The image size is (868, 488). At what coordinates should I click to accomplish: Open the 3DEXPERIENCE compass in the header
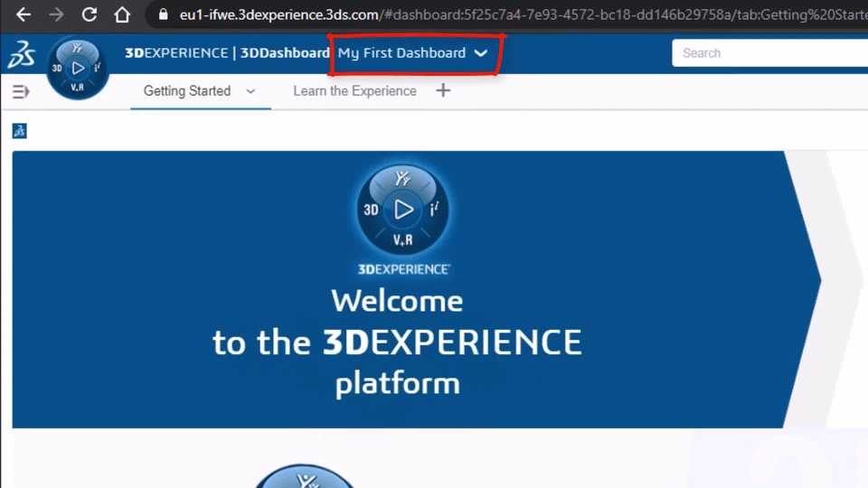click(78, 68)
